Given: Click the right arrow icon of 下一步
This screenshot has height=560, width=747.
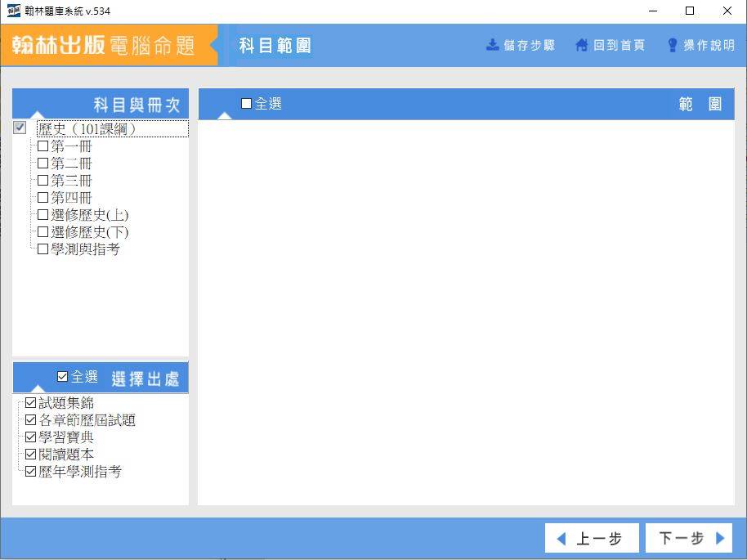Looking at the screenshot, I should pyautogui.click(x=720, y=538).
